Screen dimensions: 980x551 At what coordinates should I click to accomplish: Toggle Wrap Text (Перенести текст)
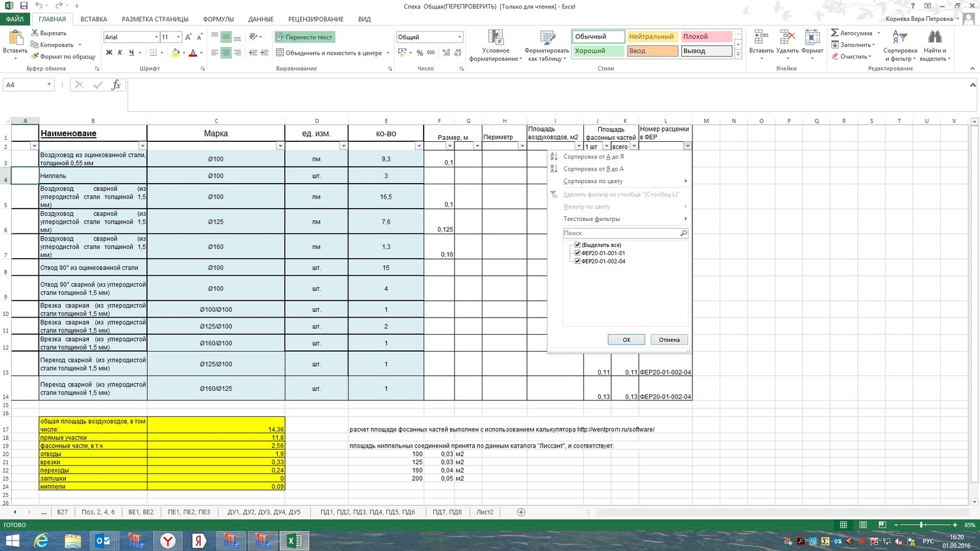[x=305, y=37]
